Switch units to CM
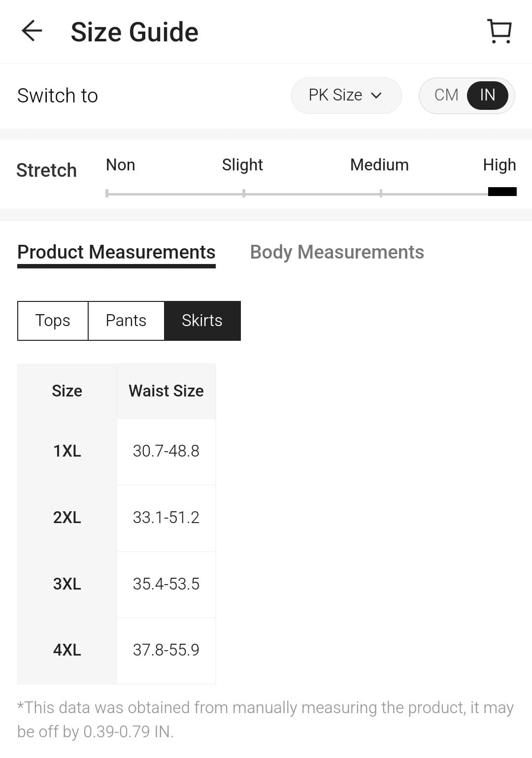The height and width of the screenshot is (758, 532). (x=446, y=95)
